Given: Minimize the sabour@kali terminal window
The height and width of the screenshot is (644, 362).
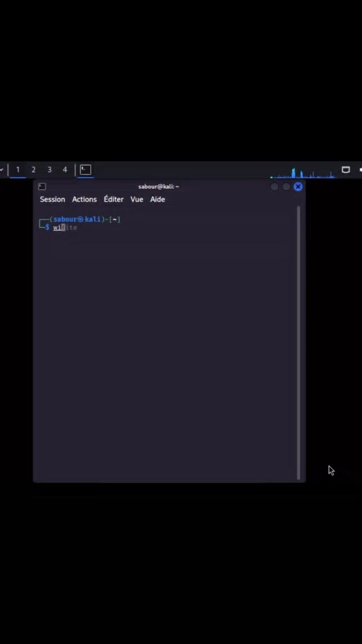Looking at the screenshot, I should tap(274, 187).
